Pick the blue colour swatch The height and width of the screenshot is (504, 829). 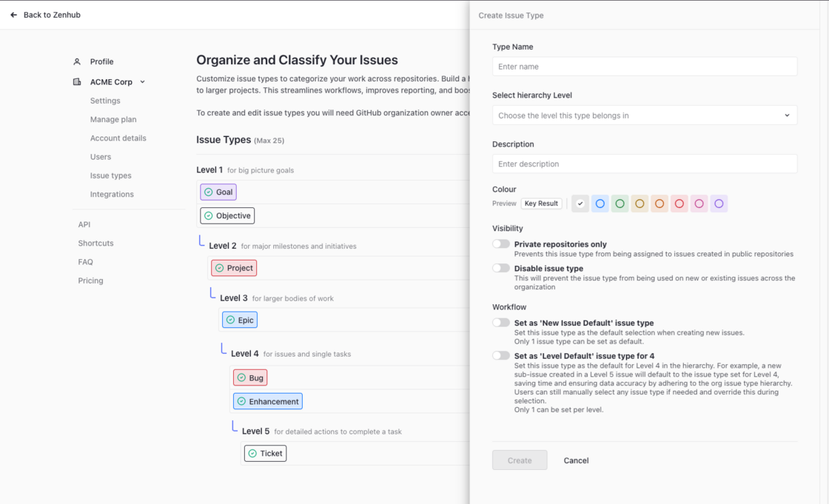pos(600,204)
